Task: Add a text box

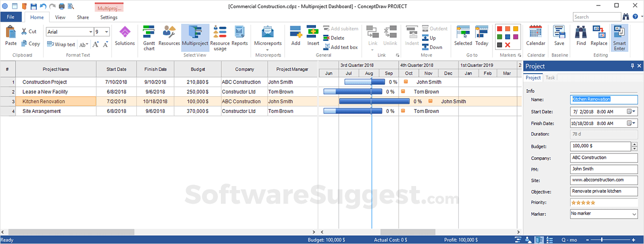Action: coord(341,47)
